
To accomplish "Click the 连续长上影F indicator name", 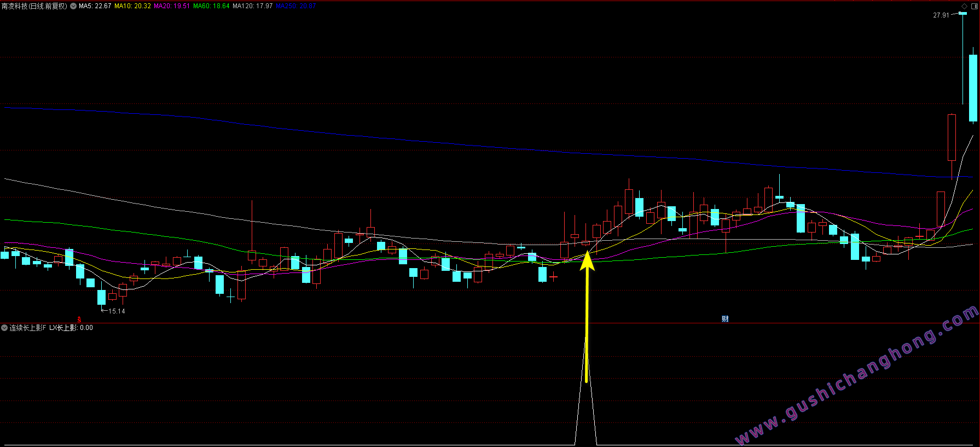I will [x=28, y=328].
